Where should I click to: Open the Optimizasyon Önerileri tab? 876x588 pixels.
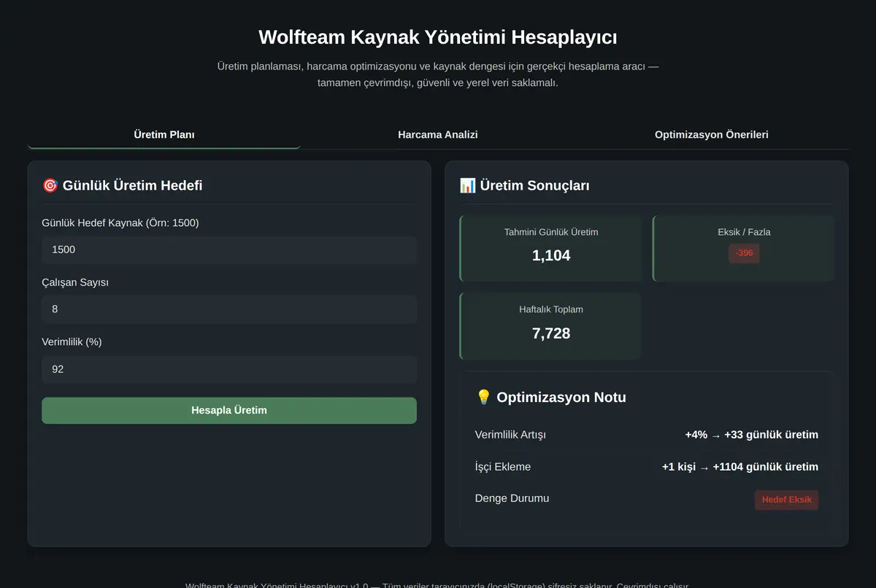[x=712, y=135]
